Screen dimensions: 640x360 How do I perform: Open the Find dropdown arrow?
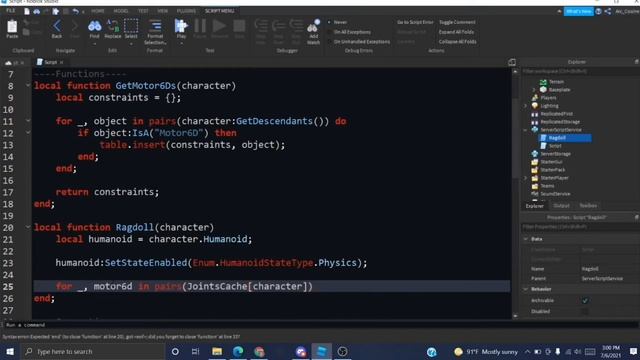tap(94, 43)
